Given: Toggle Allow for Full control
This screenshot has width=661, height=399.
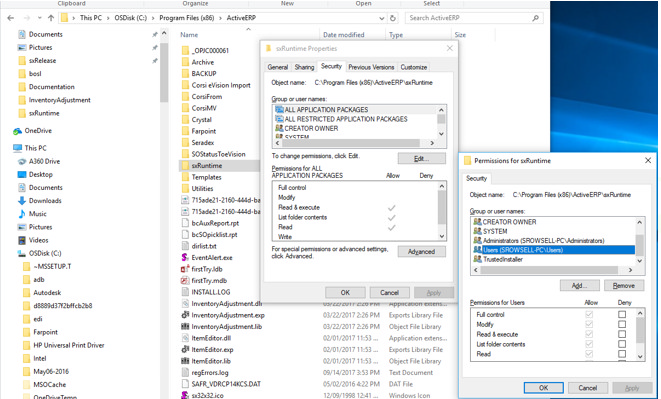Looking at the screenshot, I should coord(589,315).
